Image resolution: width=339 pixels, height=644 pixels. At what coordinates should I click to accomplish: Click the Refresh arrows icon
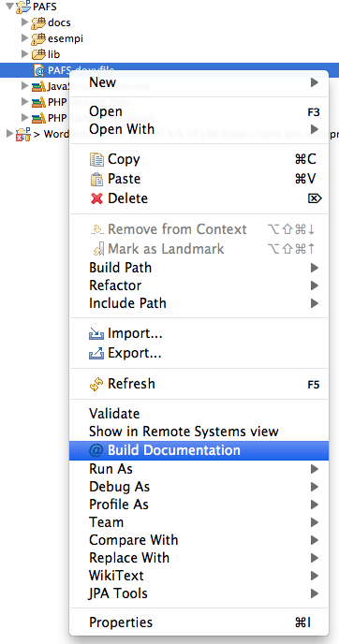coord(96,384)
